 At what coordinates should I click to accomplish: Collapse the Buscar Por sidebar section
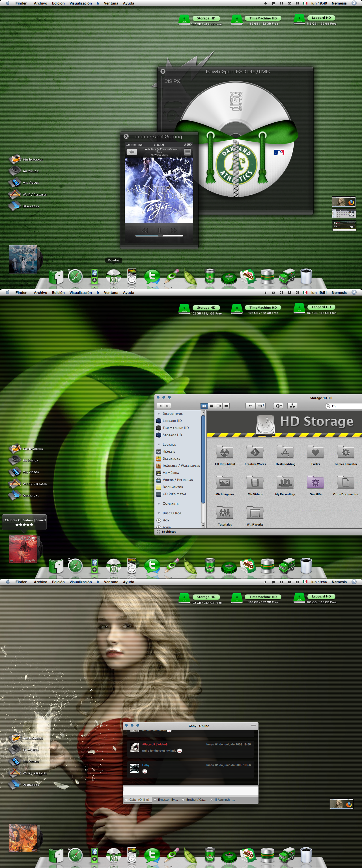[159, 513]
